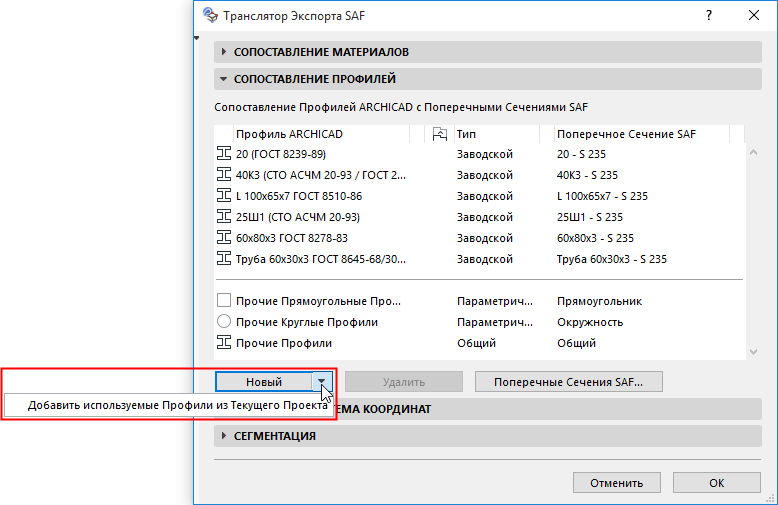Screen dimensions: 778x505
Task: Click SAF section cell Труба 60x30x3 - S 235
Action: pyautogui.click(x=611, y=259)
